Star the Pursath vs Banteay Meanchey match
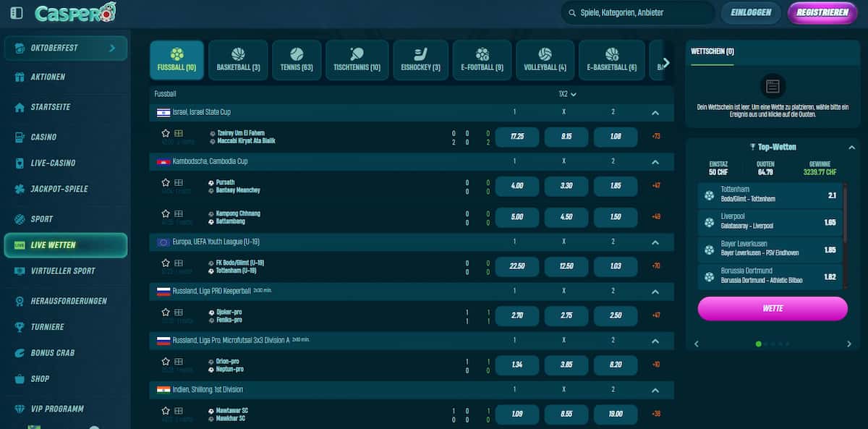Image resolution: width=868 pixels, height=429 pixels. pyautogui.click(x=166, y=182)
